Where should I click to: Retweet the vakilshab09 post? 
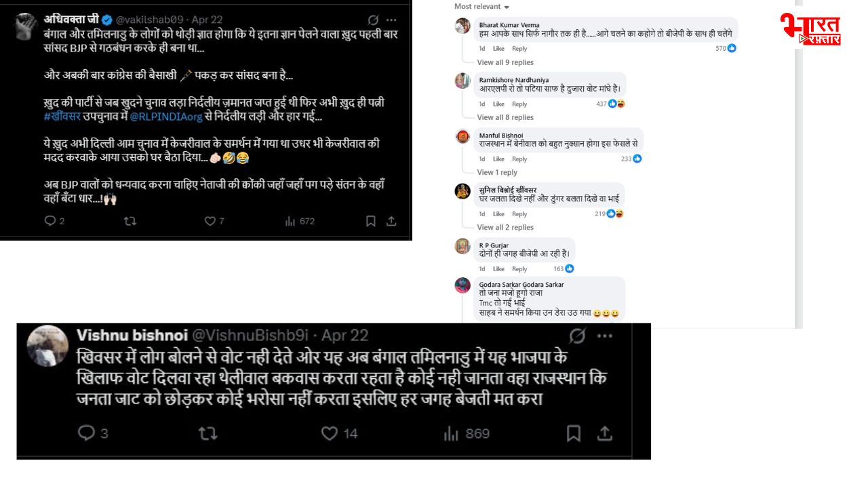(x=130, y=221)
